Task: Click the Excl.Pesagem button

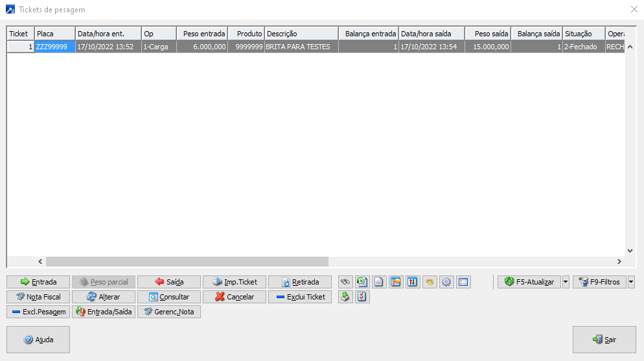Action: (38, 312)
